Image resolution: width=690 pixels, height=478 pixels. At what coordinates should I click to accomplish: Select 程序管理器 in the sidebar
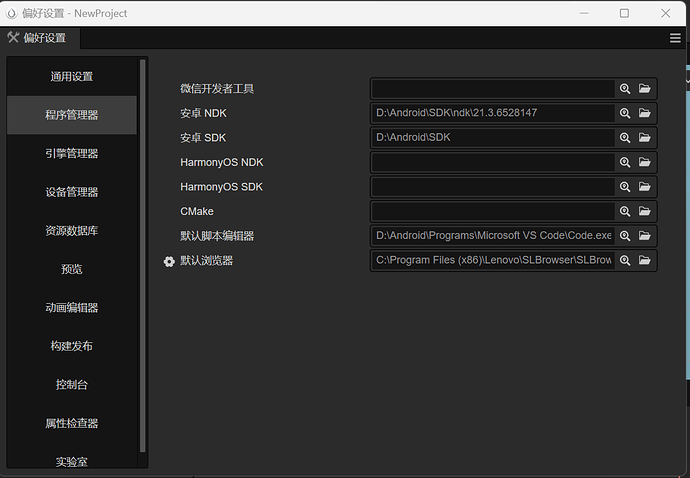pyautogui.click(x=72, y=115)
